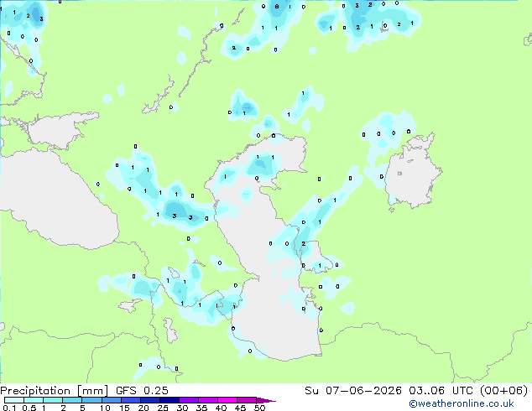Click the "50" legend value label
The height and width of the screenshot is (411, 532).
coord(260,408)
